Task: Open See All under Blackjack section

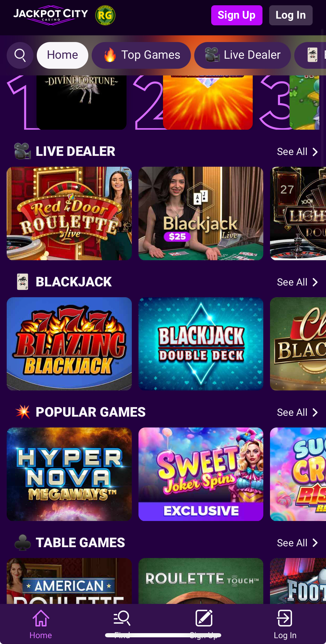Action: 298,282
